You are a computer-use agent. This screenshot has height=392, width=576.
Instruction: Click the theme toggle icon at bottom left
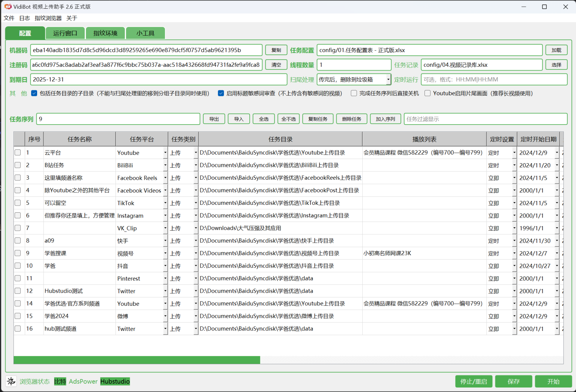(x=11, y=381)
